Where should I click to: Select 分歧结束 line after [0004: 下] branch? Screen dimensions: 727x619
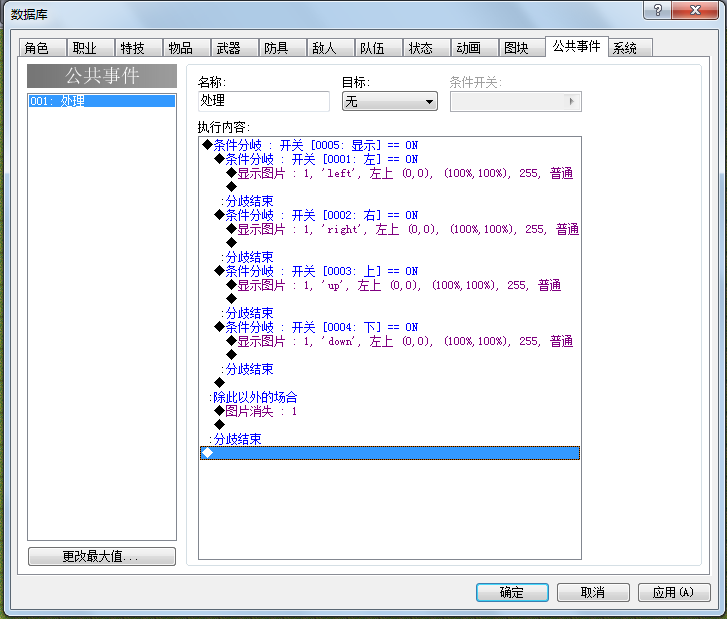(390, 370)
